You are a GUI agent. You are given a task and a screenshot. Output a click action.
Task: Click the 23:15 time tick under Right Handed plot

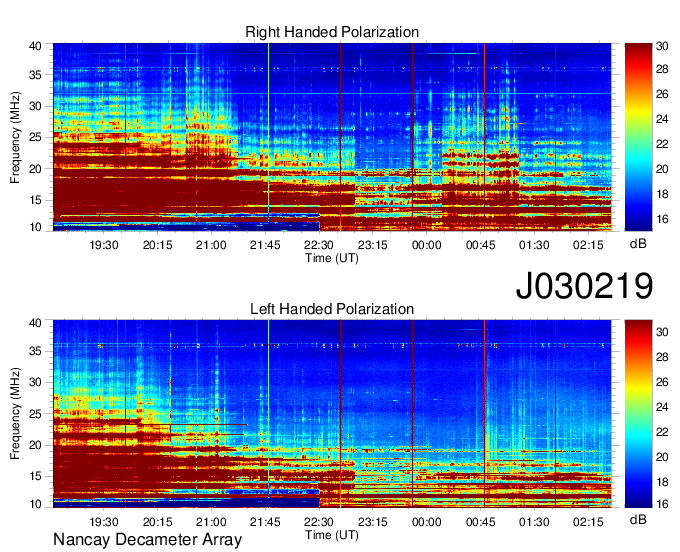[373, 245]
